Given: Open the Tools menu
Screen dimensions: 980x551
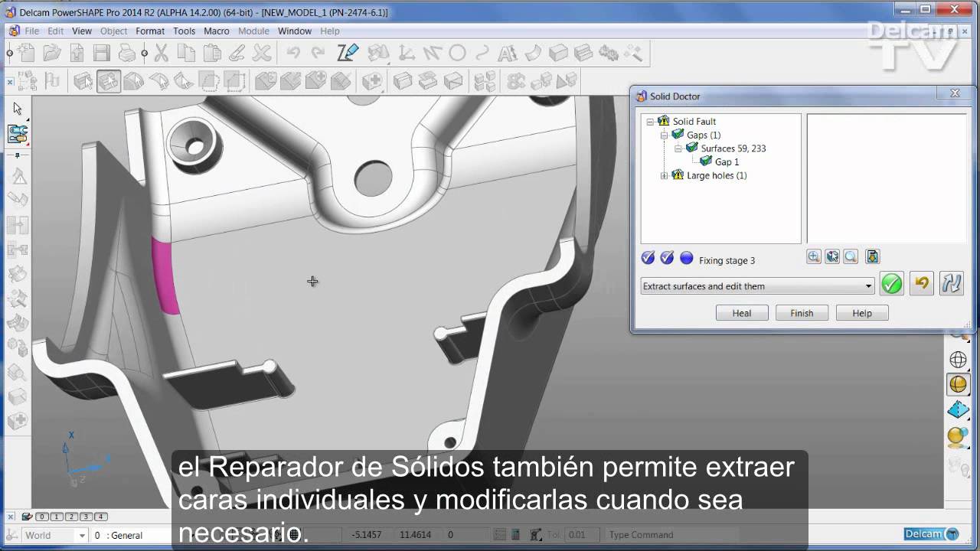Looking at the screenshot, I should (184, 31).
